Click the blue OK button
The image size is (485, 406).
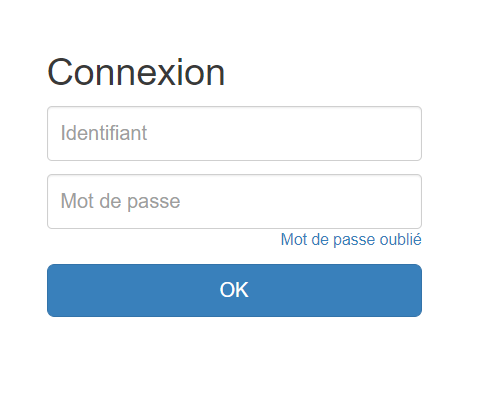[234, 290]
